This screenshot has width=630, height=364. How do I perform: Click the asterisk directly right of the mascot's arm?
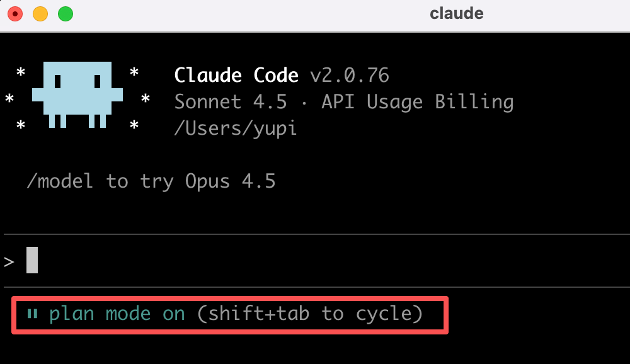pyautogui.click(x=146, y=100)
